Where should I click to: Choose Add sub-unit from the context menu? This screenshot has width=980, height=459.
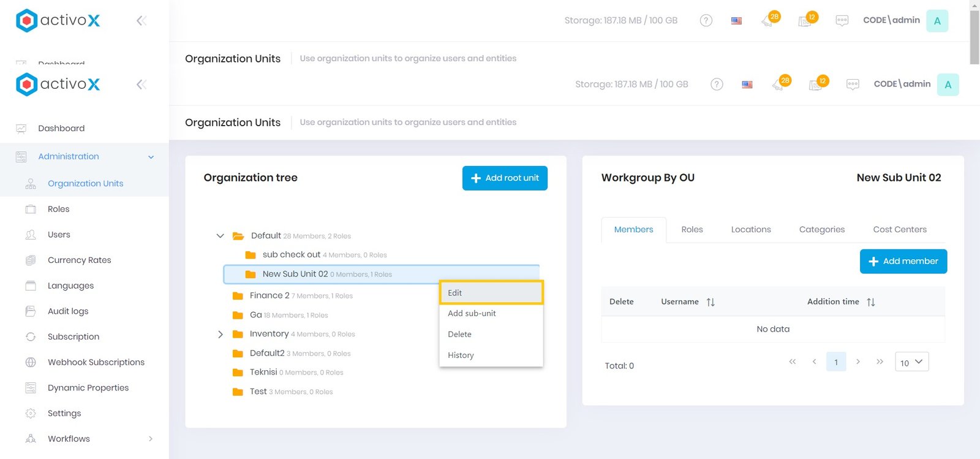[472, 313]
